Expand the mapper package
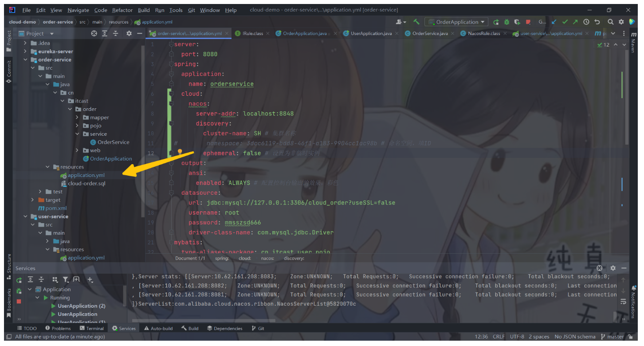Image resolution: width=644 pixels, height=346 pixels. pyautogui.click(x=77, y=118)
